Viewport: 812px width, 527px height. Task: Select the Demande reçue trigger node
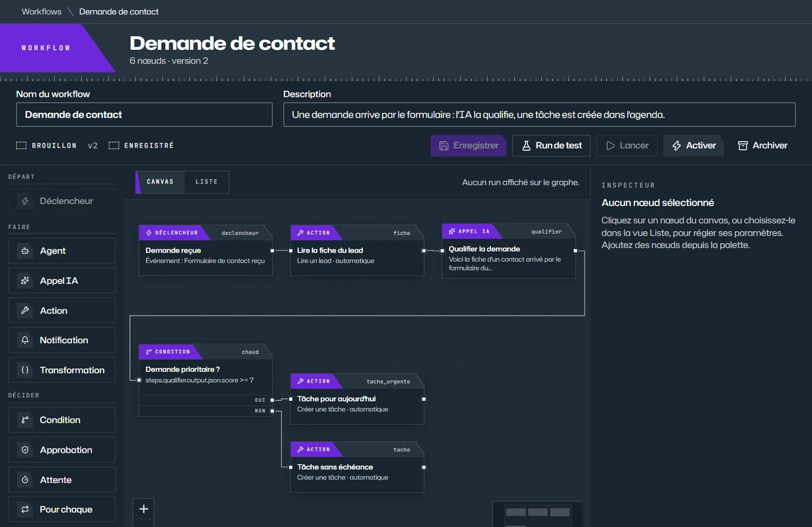(206, 251)
